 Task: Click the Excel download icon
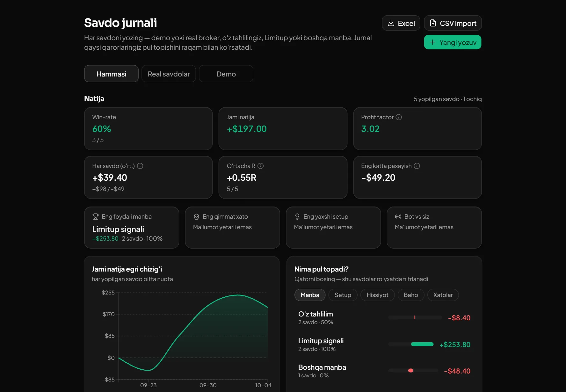pyautogui.click(x=391, y=23)
